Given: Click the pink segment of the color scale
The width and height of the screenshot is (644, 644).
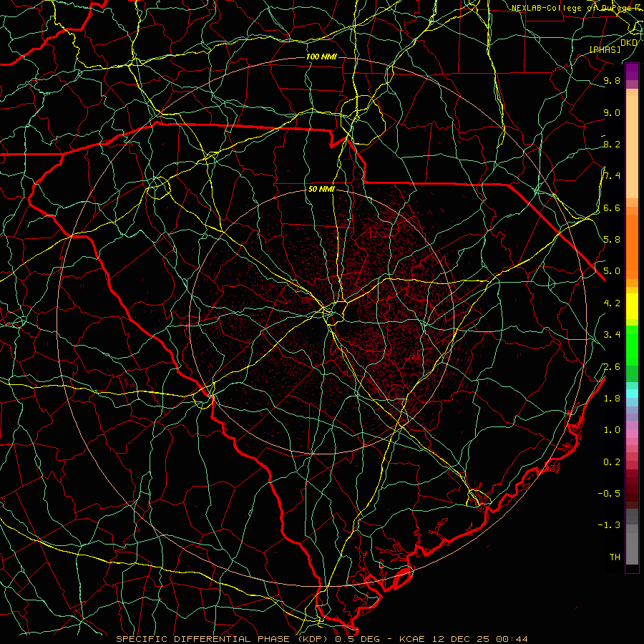Looking at the screenshot, I should point(632,434).
